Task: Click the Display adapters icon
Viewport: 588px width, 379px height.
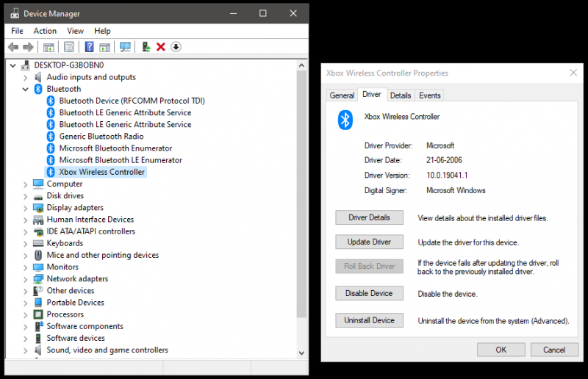Action: [x=38, y=208]
